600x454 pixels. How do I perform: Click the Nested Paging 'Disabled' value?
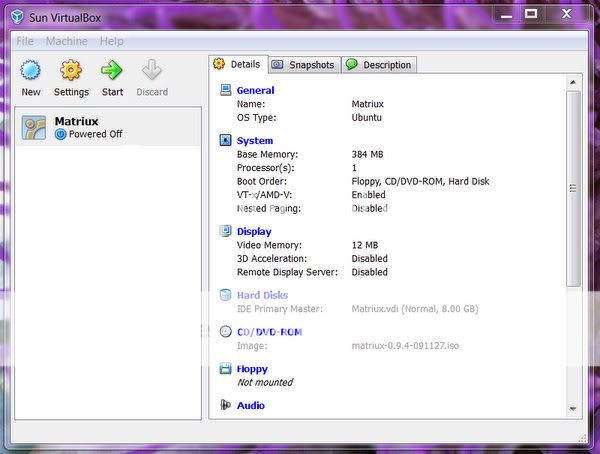(x=370, y=208)
